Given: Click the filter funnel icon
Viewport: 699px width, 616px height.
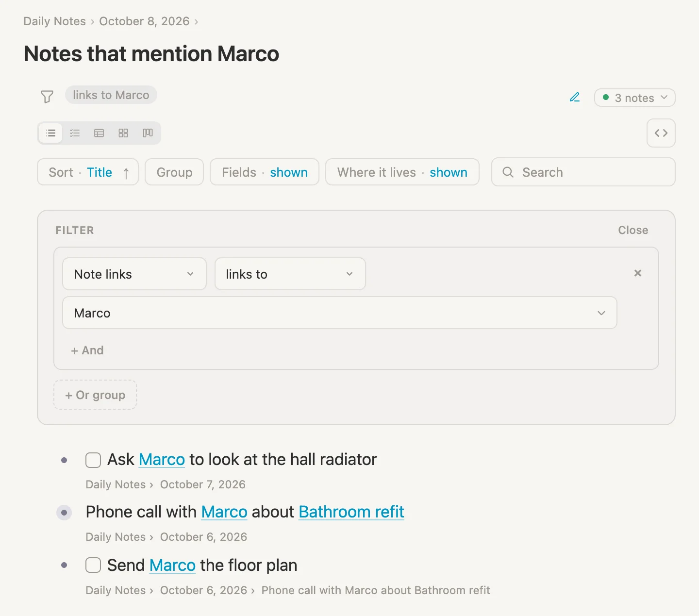Looking at the screenshot, I should pos(47,97).
